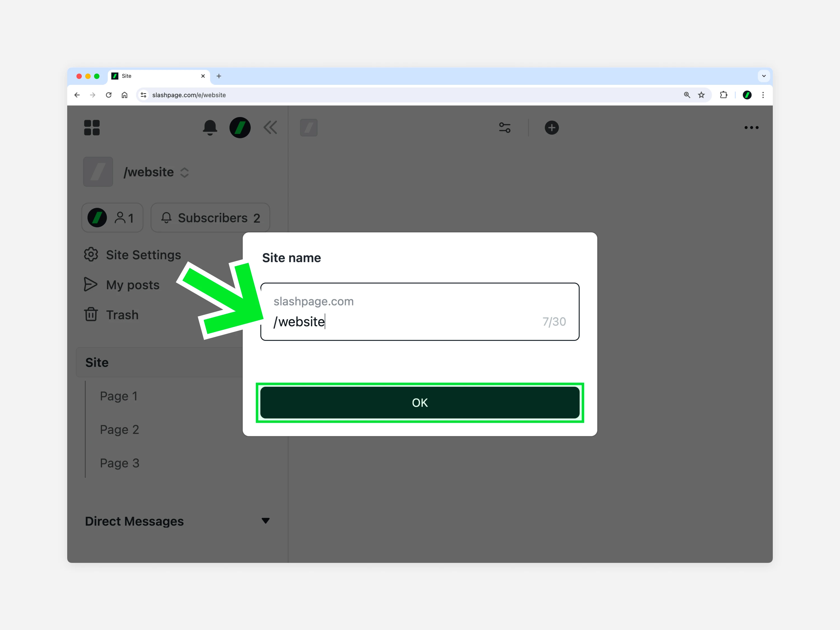Open Page 2 in the sidebar

(120, 430)
